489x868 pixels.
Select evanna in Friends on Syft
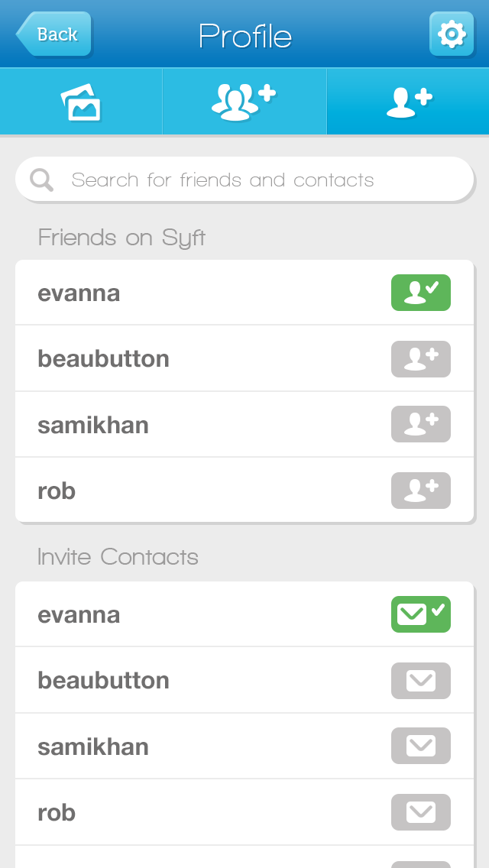[x=79, y=293]
